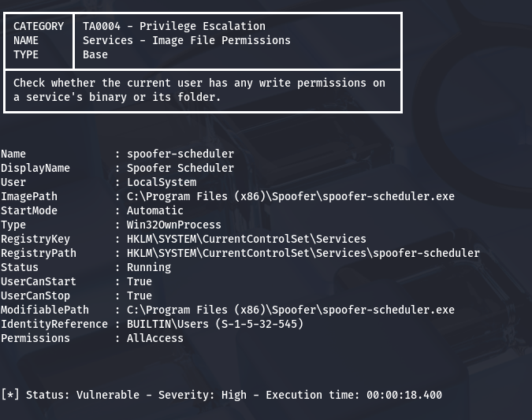
Task: Click the ImagePath executable path value
Action: point(290,196)
